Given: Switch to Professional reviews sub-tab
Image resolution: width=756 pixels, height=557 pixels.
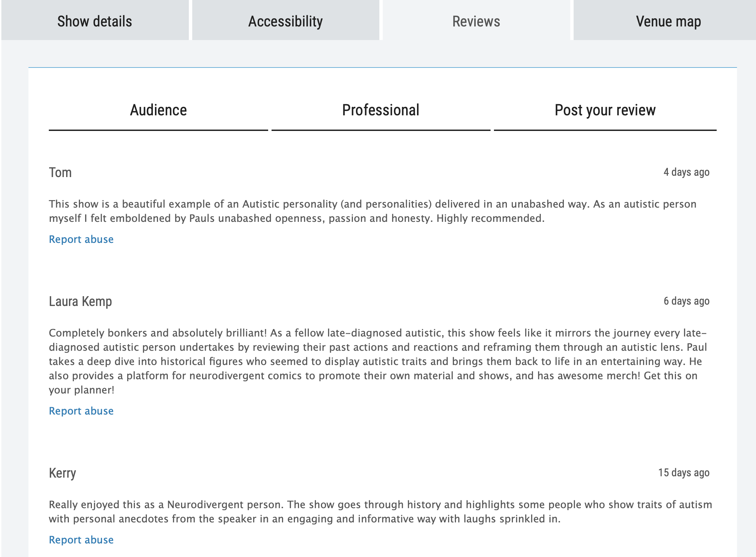Looking at the screenshot, I should click(381, 111).
